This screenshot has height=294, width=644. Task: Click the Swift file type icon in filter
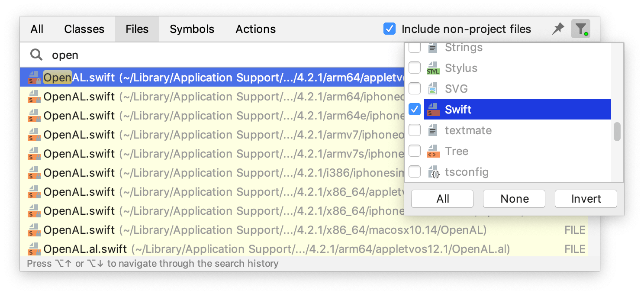click(x=433, y=110)
